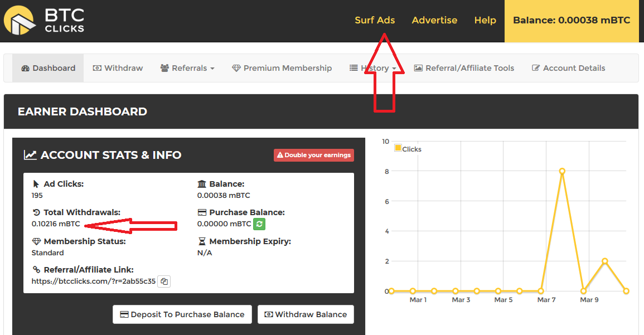The width and height of the screenshot is (644, 335).
Task: Click the Withdraw Balance button
Action: point(306,314)
